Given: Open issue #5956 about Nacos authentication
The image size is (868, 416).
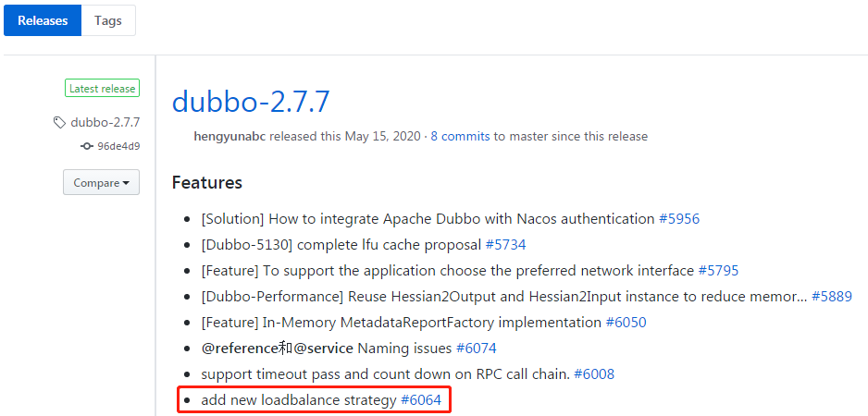Looking at the screenshot, I should pyautogui.click(x=679, y=218).
